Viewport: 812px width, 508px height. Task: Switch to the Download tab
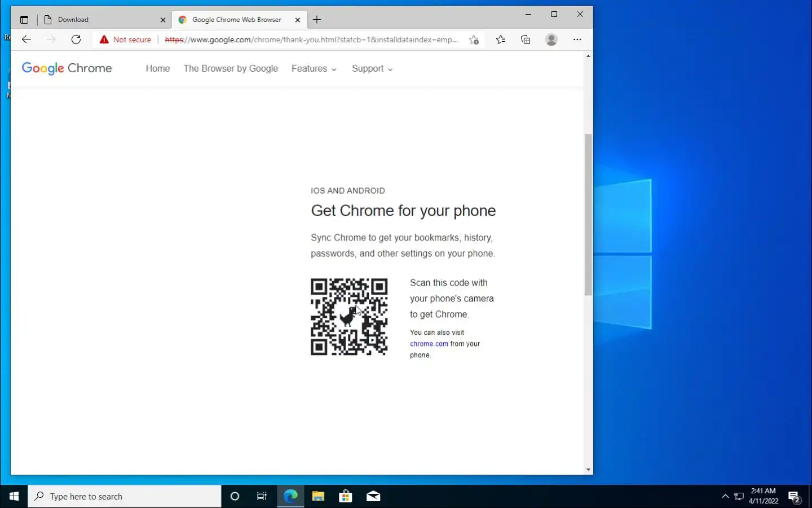[105, 20]
